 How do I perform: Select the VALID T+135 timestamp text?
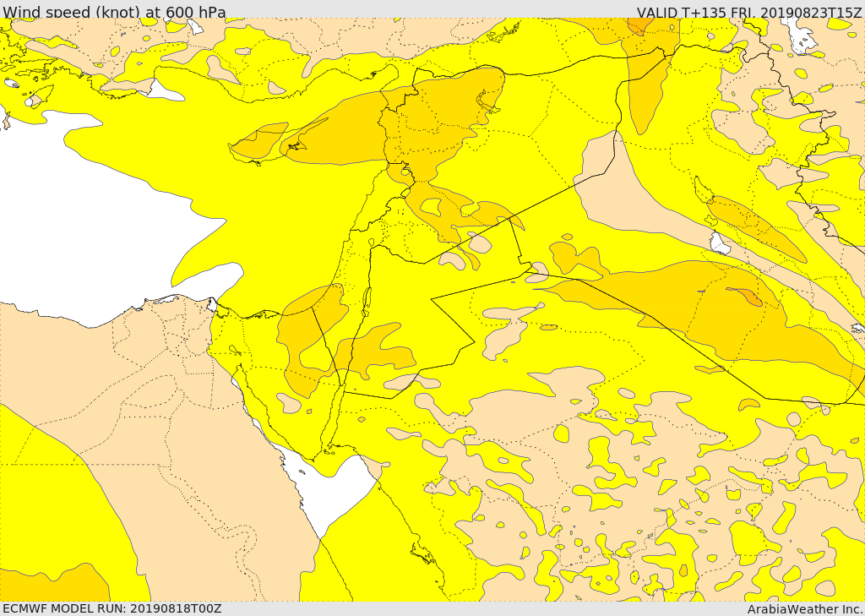point(749,12)
